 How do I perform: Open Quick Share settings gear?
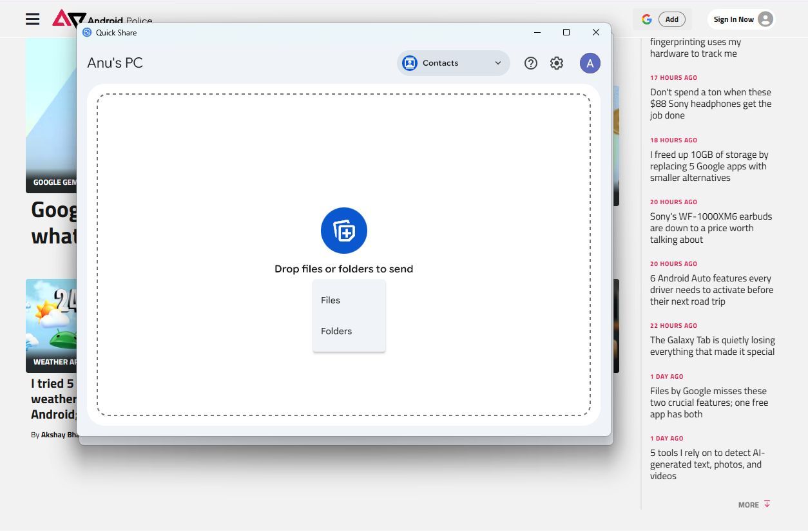pyautogui.click(x=557, y=63)
